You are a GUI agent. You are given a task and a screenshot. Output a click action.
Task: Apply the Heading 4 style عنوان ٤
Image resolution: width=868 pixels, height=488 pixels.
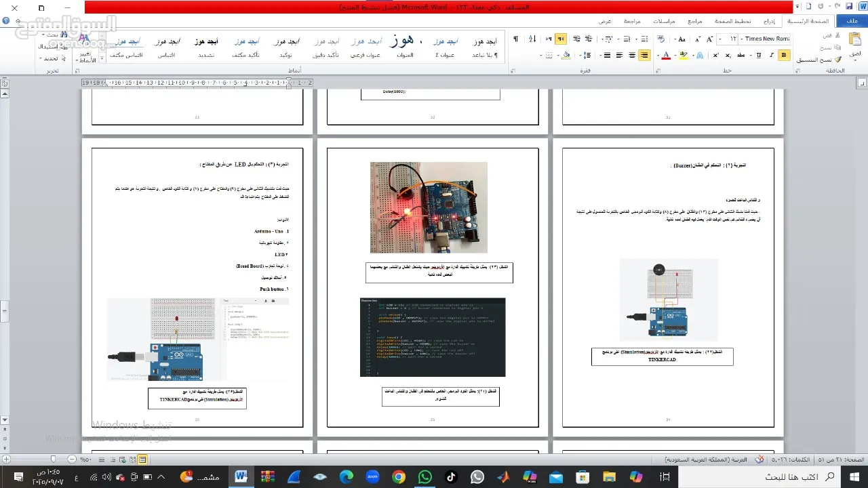click(445, 47)
